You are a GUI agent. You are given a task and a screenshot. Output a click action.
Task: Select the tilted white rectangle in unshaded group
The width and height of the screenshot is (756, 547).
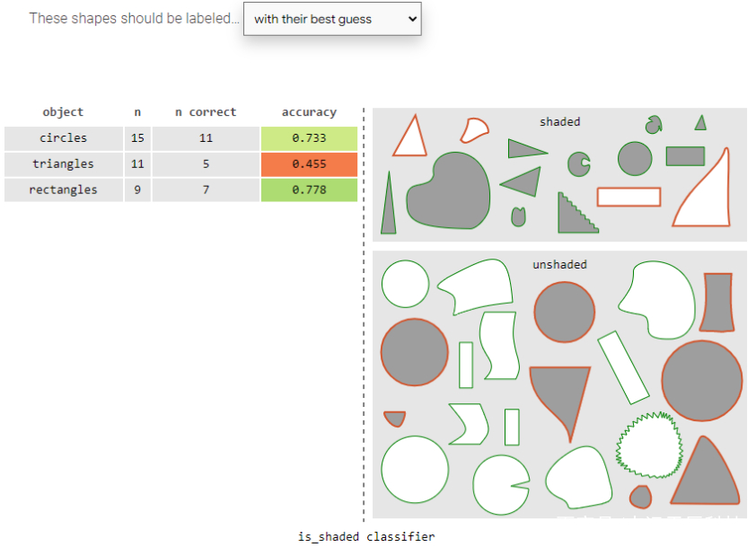click(623, 367)
